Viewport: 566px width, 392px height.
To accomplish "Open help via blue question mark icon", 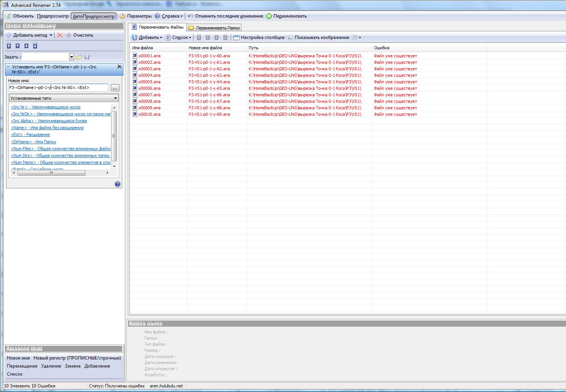I will [x=118, y=184].
